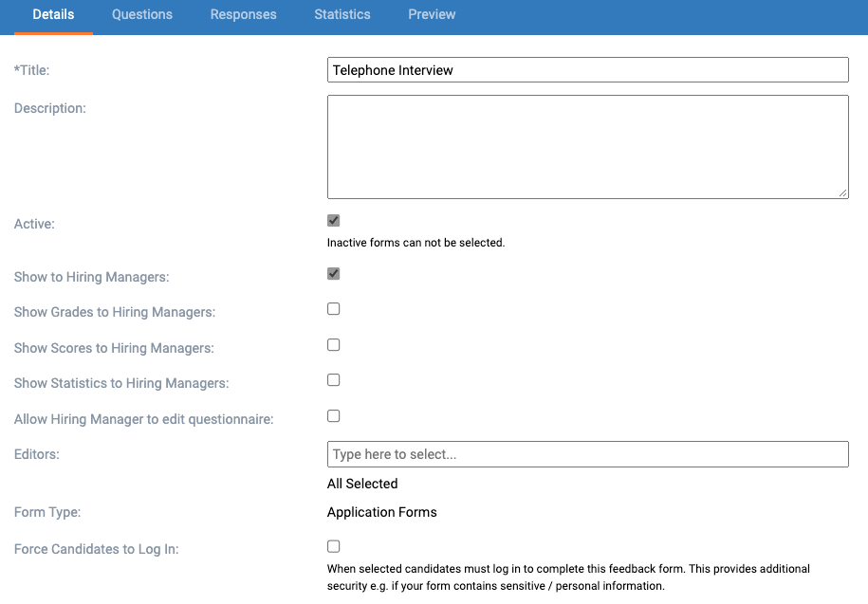The image size is (868, 604).
Task: Click the Title input containing Telephone Interview
Action: point(588,69)
